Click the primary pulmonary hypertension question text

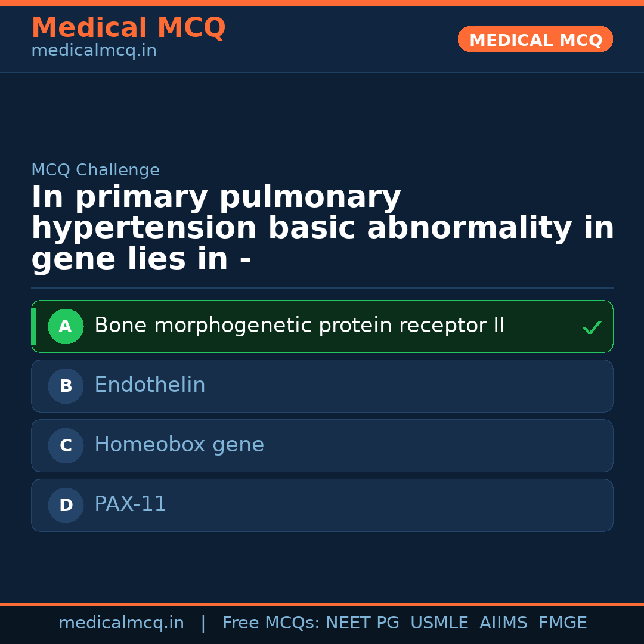(x=322, y=228)
